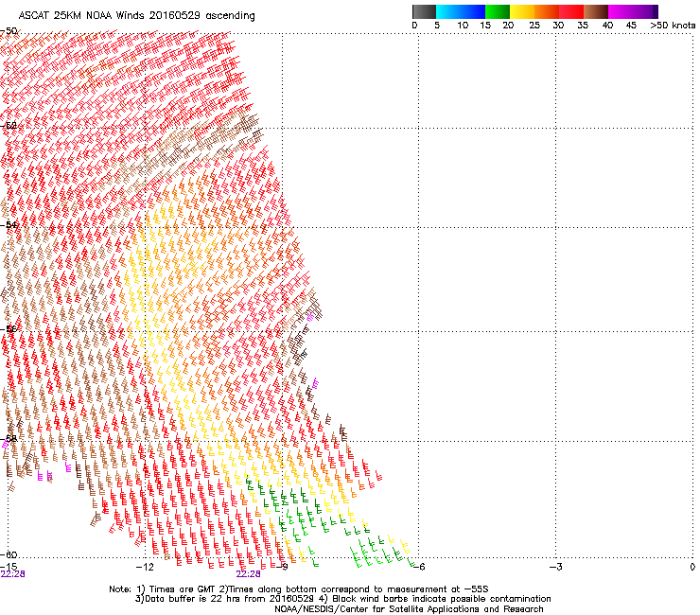Viewport: 700px width, 615px height.
Task: Click the longitude label '-3' on the axis
Action: (555, 567)
